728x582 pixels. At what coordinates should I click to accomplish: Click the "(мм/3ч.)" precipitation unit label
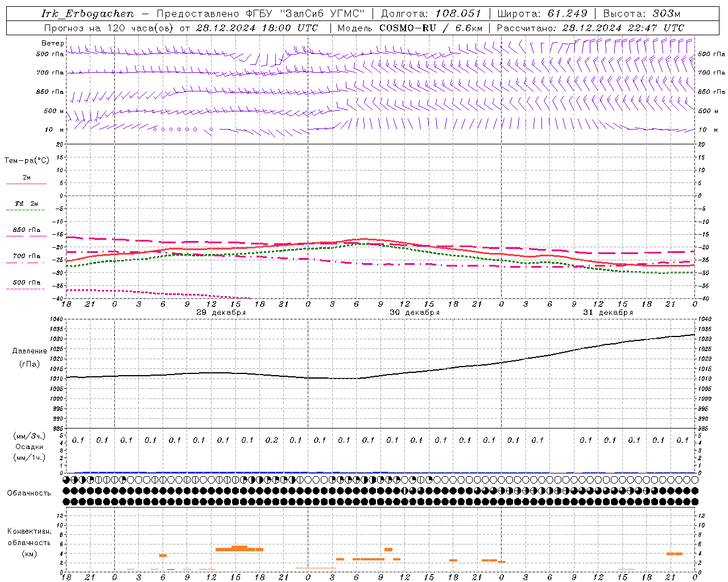(30, 436)
